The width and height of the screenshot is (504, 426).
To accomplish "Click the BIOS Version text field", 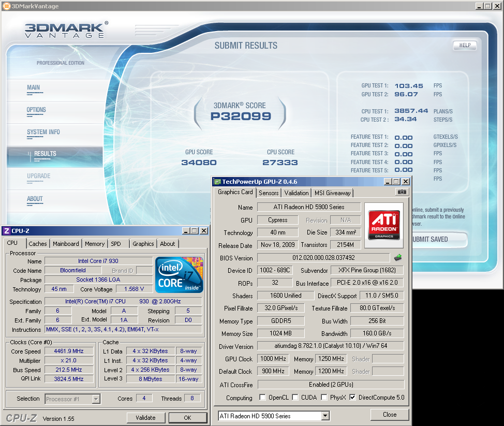I will coord(323,258).
